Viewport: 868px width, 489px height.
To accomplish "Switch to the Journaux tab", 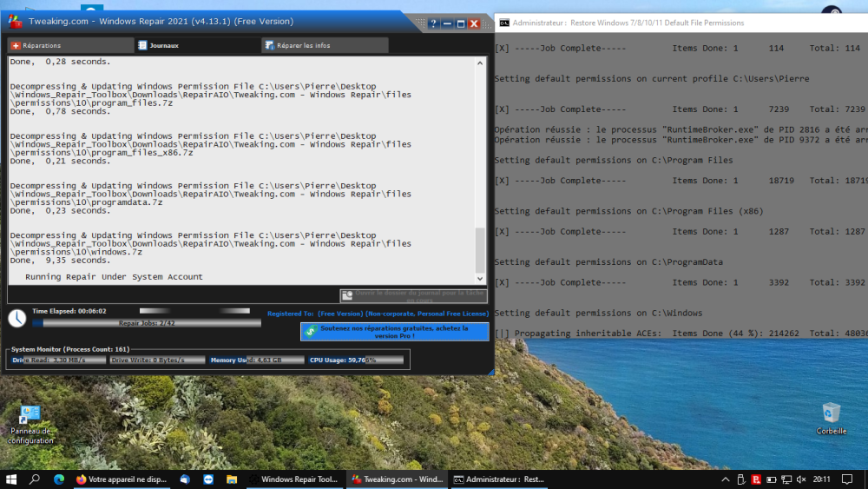I will click(x=197, y=45).
